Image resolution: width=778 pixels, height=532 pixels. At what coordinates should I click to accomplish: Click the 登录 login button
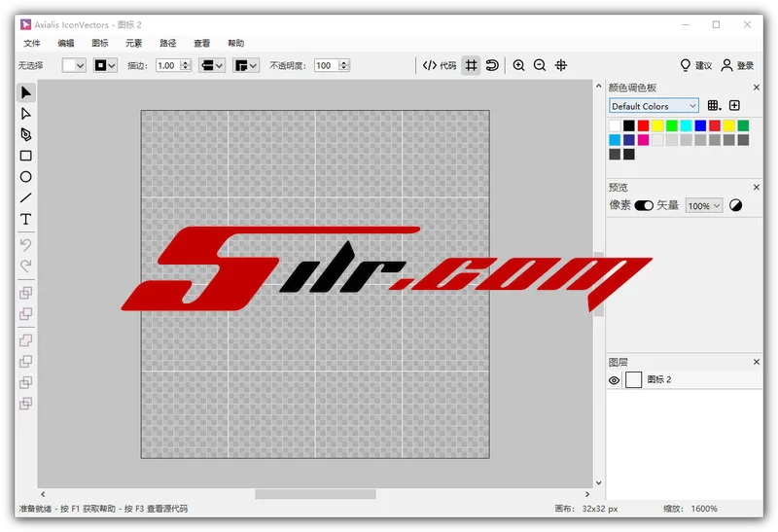point(737,65)
